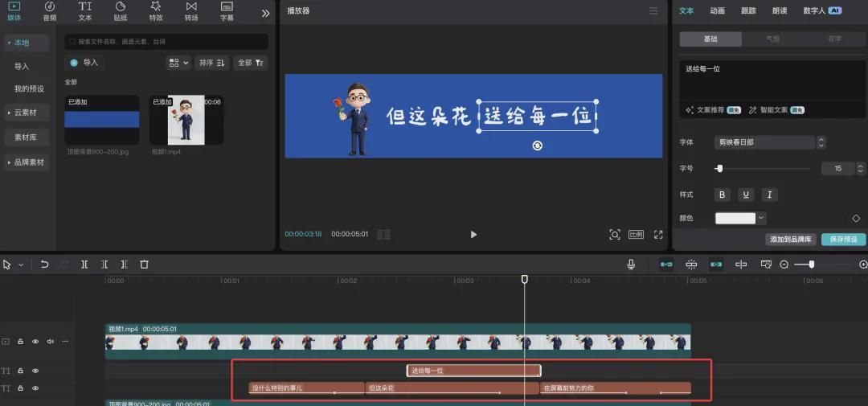Toggle auto snap in timeline toolbar
Screen dimensions: 868x406
[x=691, y=265]
